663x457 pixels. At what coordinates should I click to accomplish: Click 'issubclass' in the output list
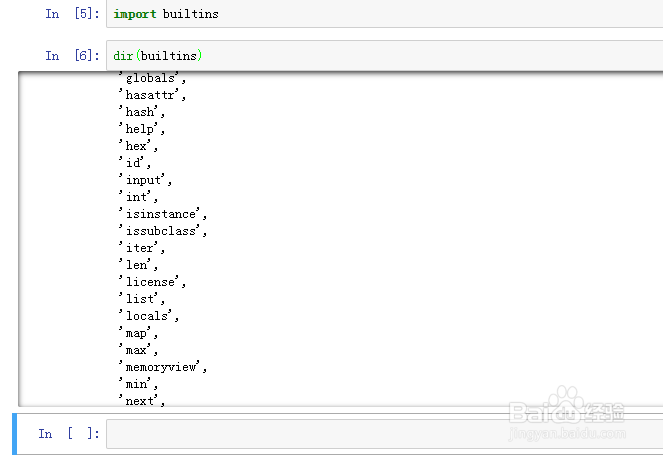click(x=163, y=231)
